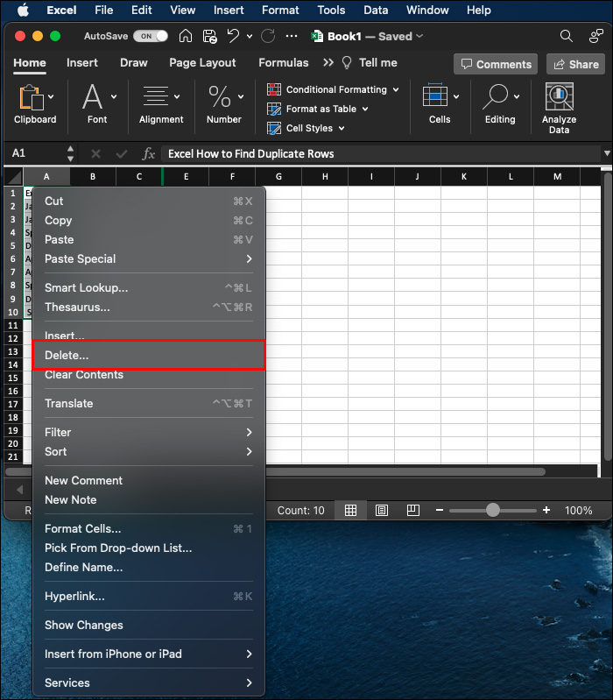Open the Undo history dropdown arrow

(250, 36)
